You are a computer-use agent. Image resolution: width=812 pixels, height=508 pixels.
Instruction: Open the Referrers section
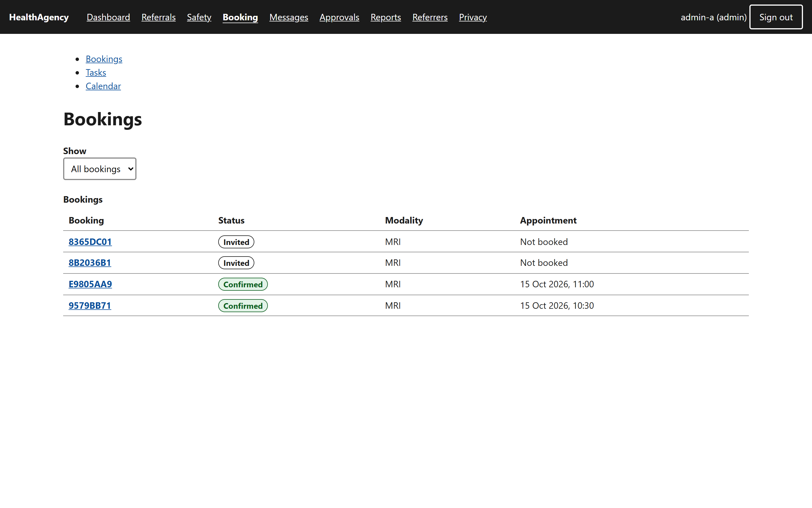pos(430,17)
